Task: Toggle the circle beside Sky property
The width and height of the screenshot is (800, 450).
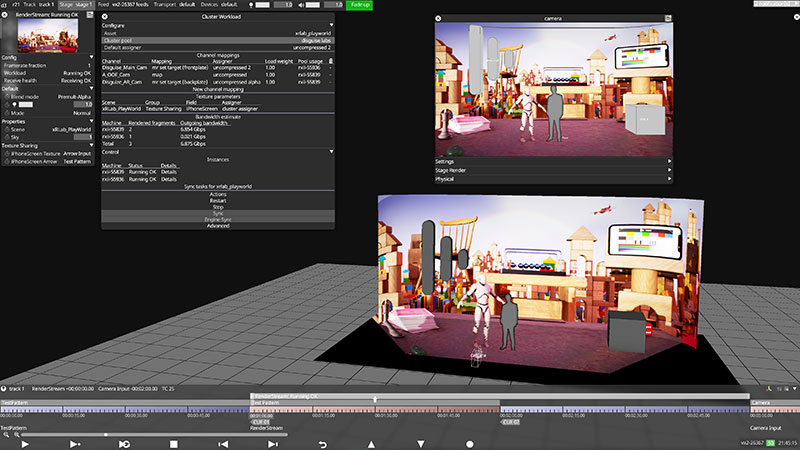Action: 7,137
